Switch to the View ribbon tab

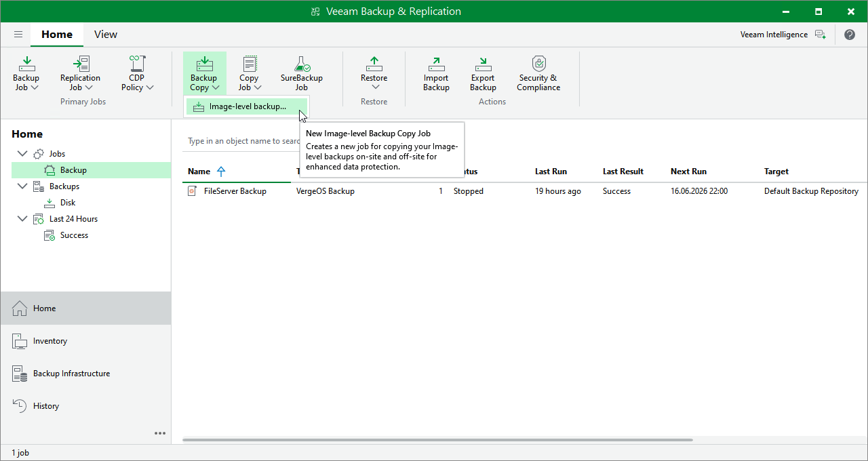coord(106,35)
